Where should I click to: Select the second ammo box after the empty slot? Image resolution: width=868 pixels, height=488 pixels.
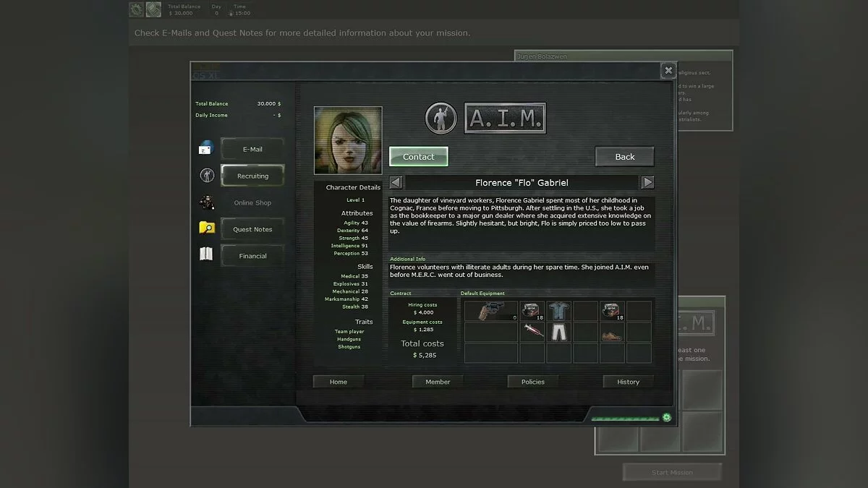click(x=612, y=312)
